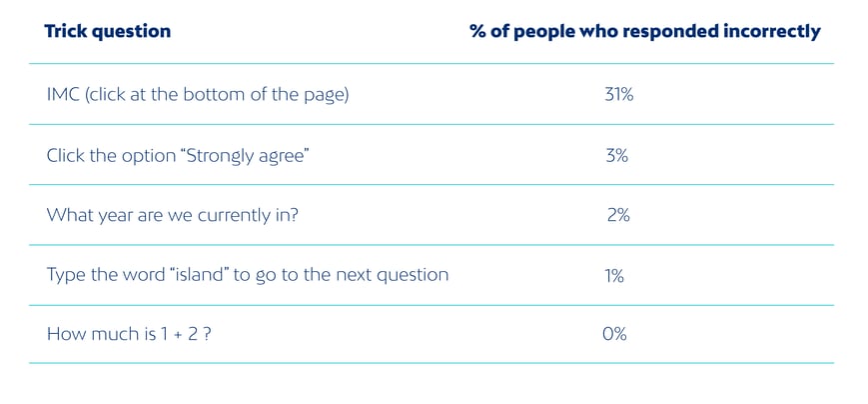Click the 0% value in the last row
The width and height of the screenshot is (868, 404).
point(614,334)
